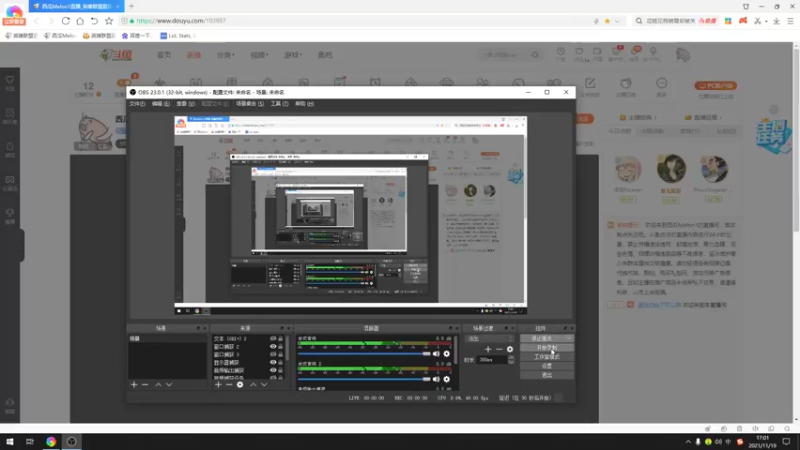Open the browser downloads icon

point(776,21)
